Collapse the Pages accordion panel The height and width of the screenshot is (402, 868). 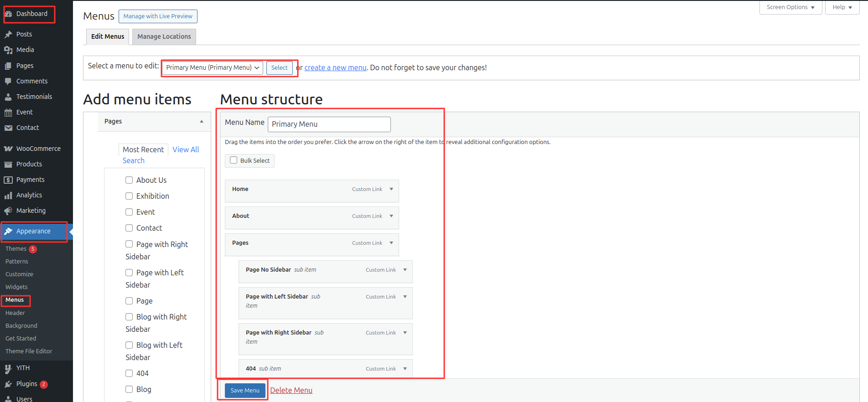[x=201, y=121]
